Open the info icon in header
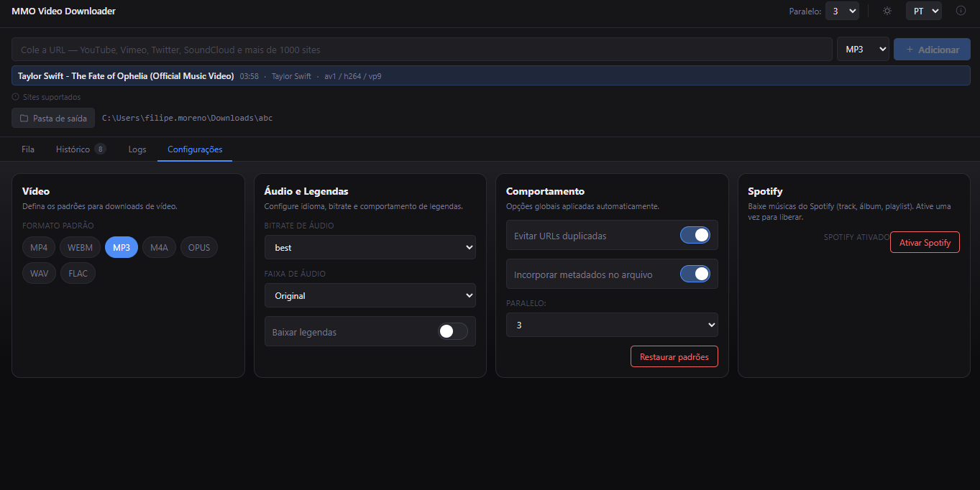 (x=961, y=11)
